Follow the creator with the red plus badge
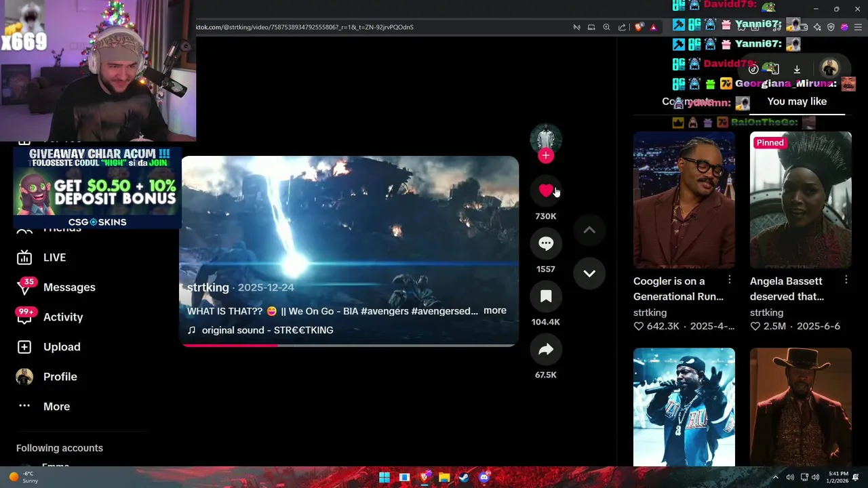The width and height of the screenshot is (868, 488). [546, 156]
